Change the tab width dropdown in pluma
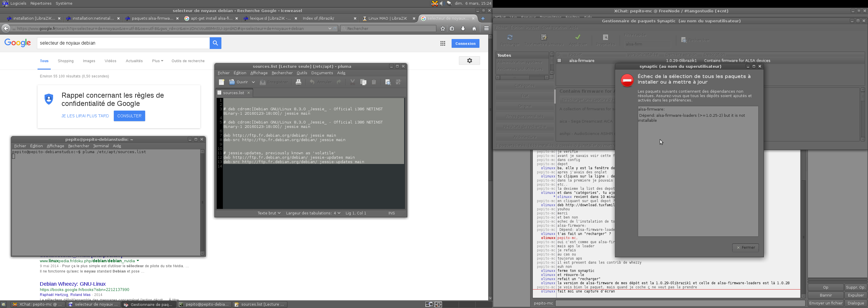 click(x=313, y=213)
